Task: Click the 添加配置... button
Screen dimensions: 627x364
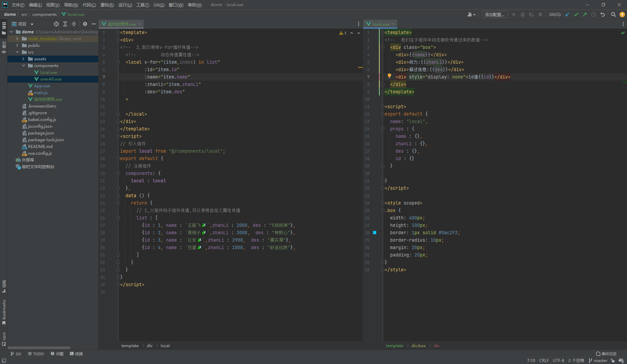Action: click(494, 14)
